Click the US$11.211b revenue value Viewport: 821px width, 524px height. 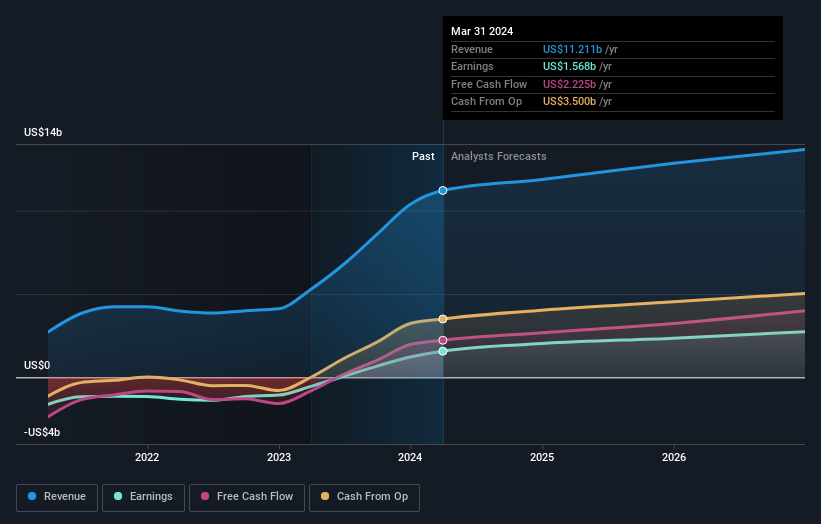pos(572,49)
